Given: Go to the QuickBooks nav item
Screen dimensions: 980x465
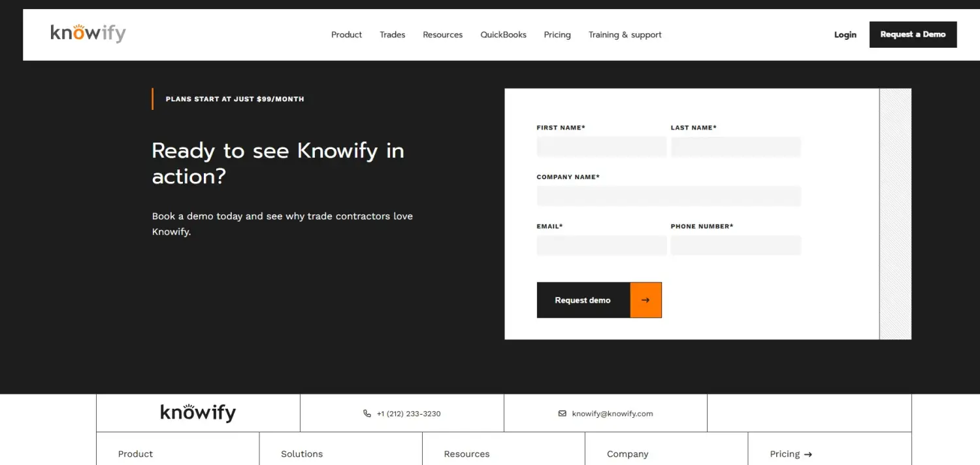Looking at the screenshot, I should [x=503, y=35].
